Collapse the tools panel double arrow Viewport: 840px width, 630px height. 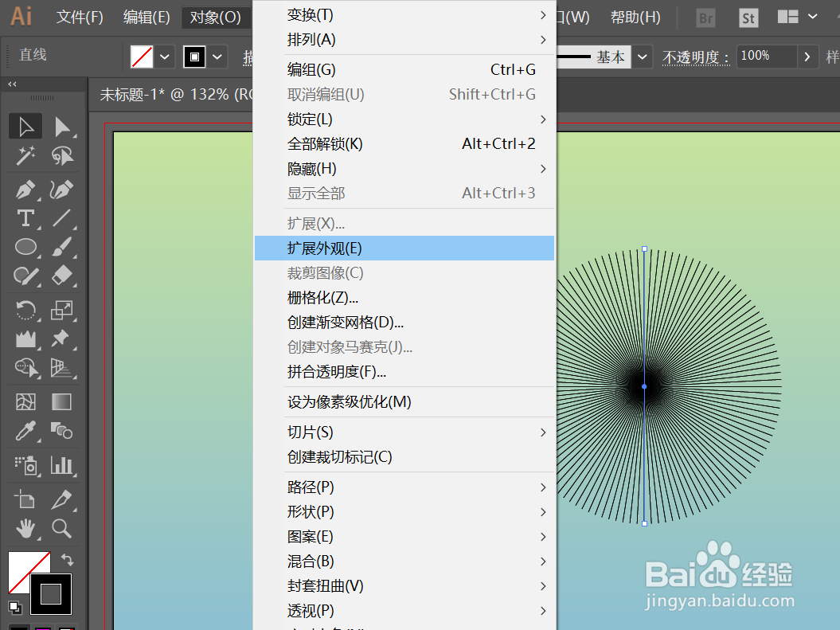point(12,84)
